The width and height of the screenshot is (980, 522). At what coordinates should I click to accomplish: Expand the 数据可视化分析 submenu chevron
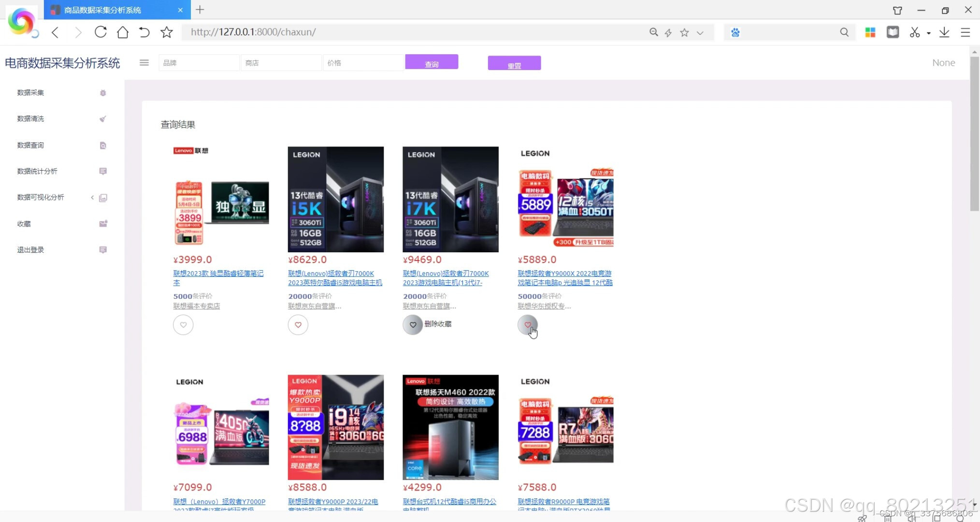92,197
